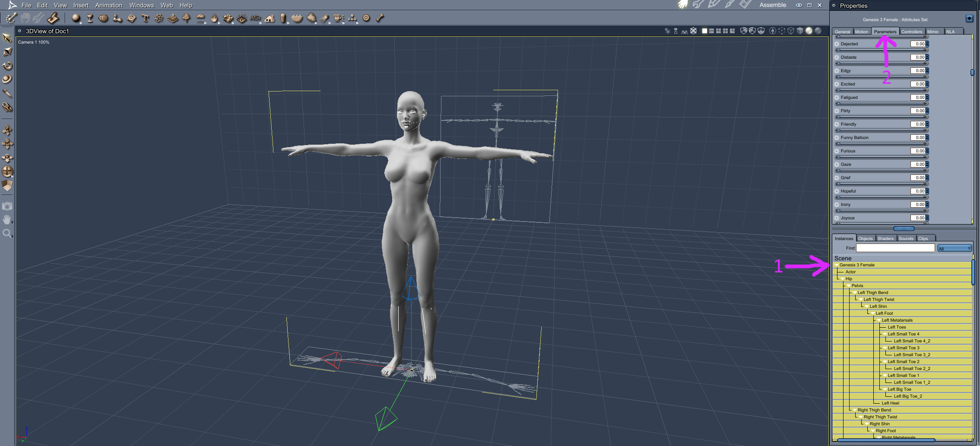Collapse the Left Thigh Bend node
Image resolution: width=980 pixels, height=446 pixels.
pyautogui.click(x=855, y=293)
